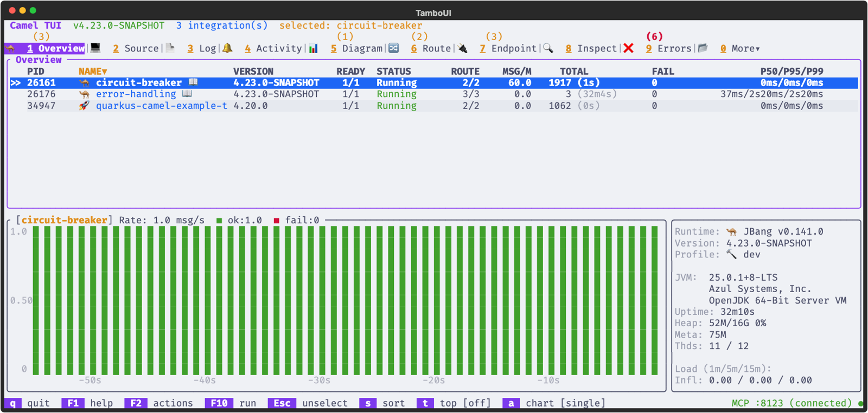Select the quarkus-camel-example-t integration name
Viewport: 868px width, 413px height.
162,106
